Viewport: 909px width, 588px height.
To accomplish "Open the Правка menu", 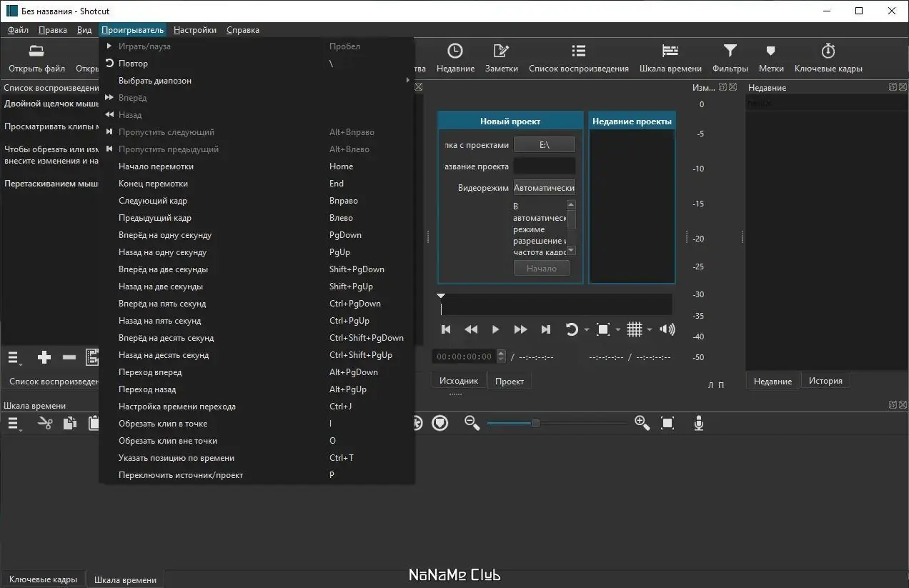I will 53,30.
